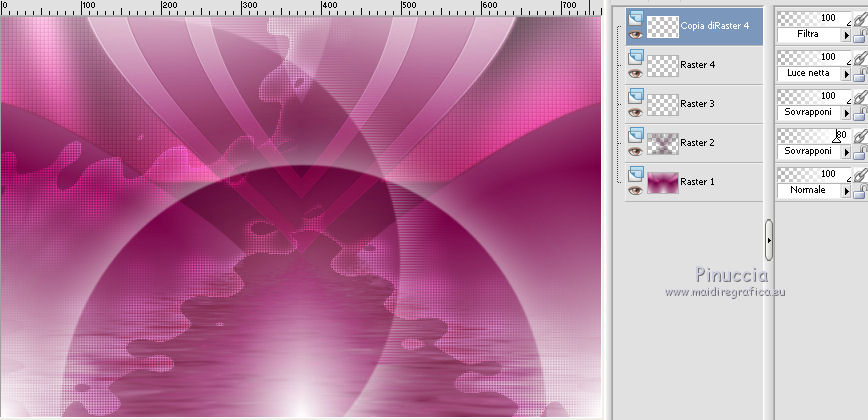
Task: Toggle transparency lock on Raster 1 layer
Action: pyautogui.click(x=860, y=192)
